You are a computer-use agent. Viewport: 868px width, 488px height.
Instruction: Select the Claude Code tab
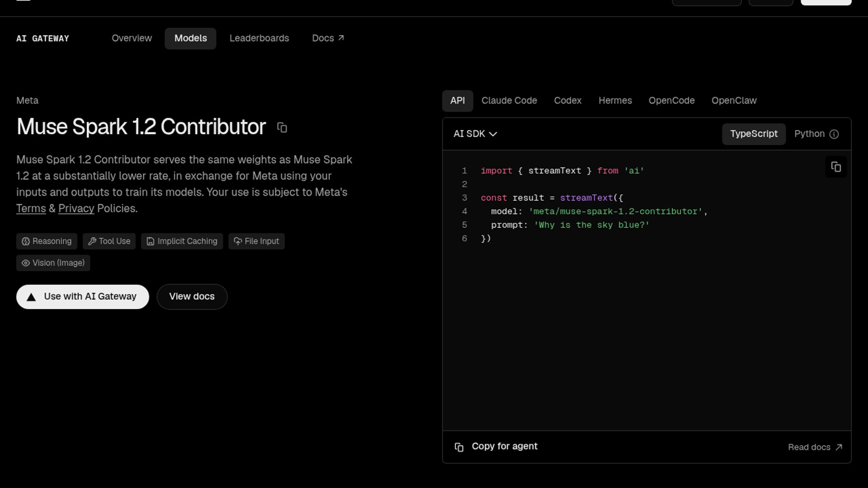[509, 100]
